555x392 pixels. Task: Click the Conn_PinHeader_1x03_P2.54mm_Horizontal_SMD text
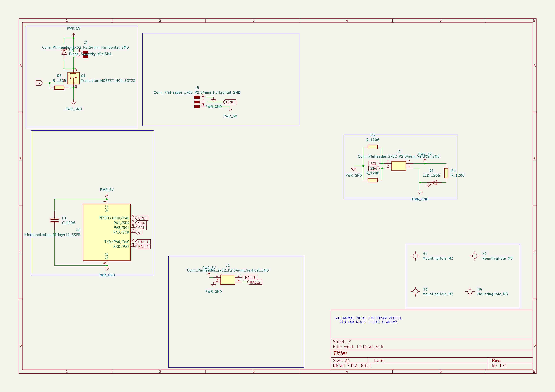[x=197, y=92]
